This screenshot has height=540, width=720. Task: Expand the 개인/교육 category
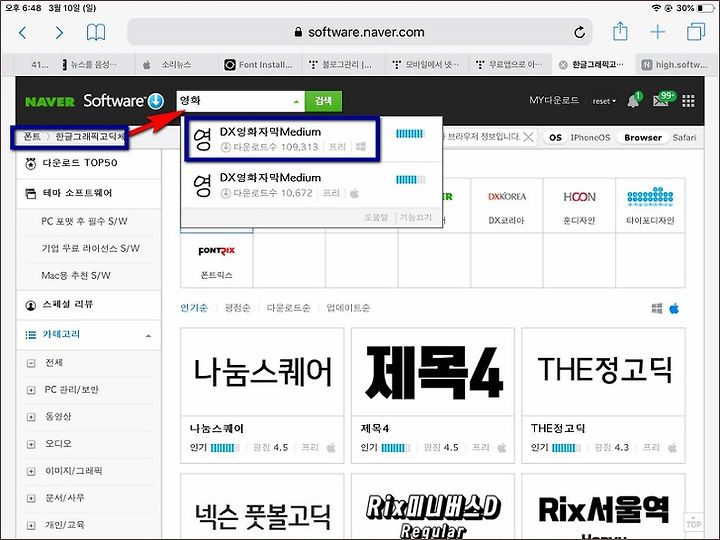[x=31, y=525]
